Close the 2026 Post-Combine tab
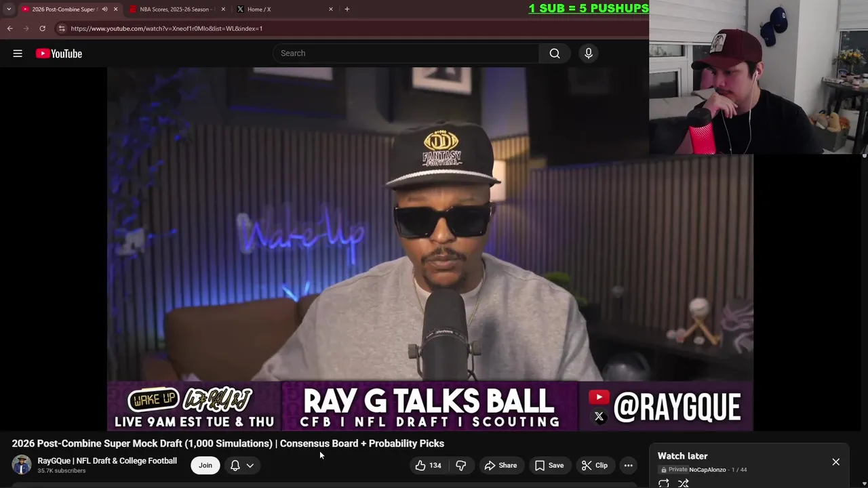The image size is (868, 488). pyautogui.click(x=115, y=9)
